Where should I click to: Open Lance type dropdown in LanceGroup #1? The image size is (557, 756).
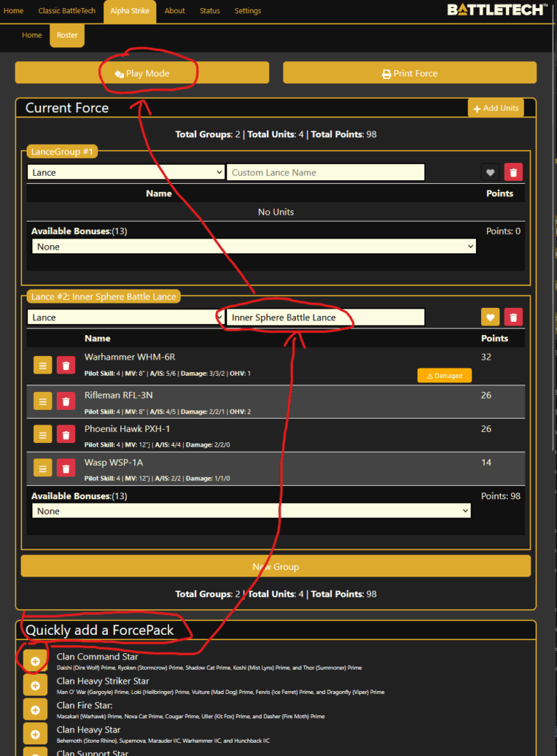[x=125, y=172]
